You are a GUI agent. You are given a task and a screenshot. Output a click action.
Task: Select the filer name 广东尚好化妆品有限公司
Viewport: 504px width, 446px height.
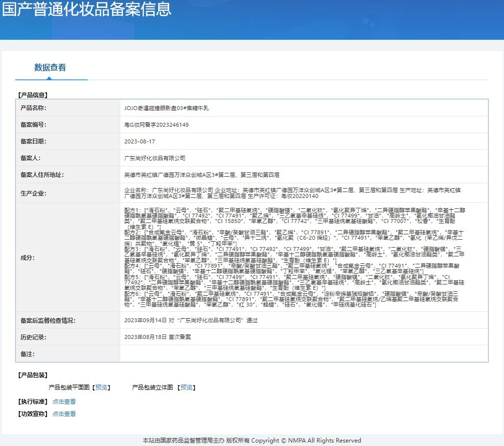[x=155, y=158]
